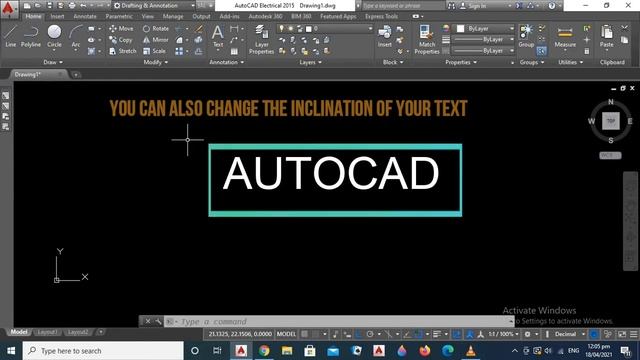Choose the Mirror command
Screen dimensions: 640x360
156,40
